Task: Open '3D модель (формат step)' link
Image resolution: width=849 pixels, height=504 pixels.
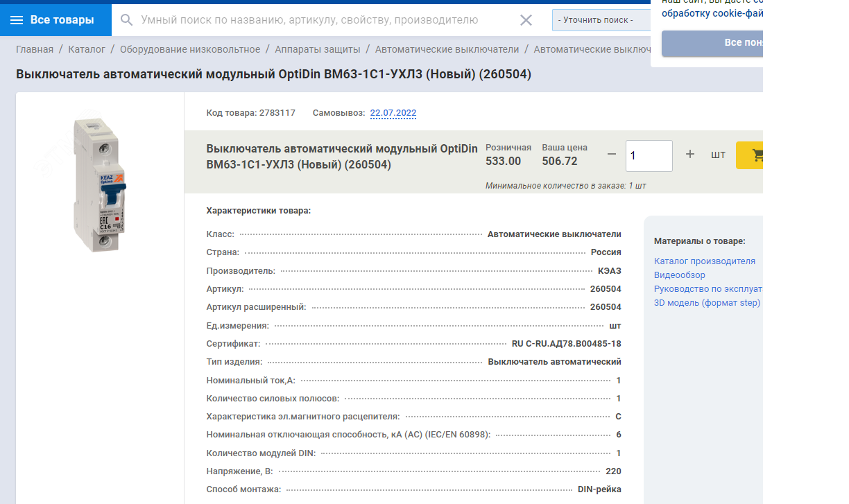Action: tap(707, 303)
